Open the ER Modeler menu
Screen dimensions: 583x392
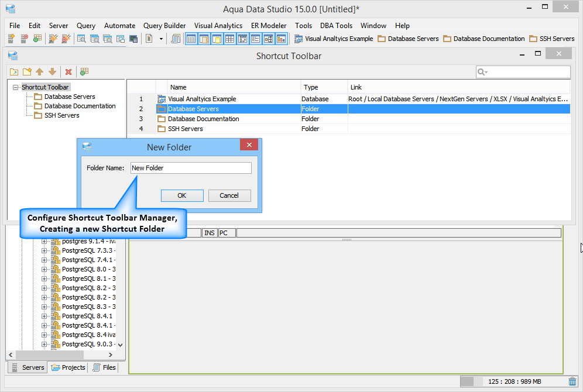269,26
